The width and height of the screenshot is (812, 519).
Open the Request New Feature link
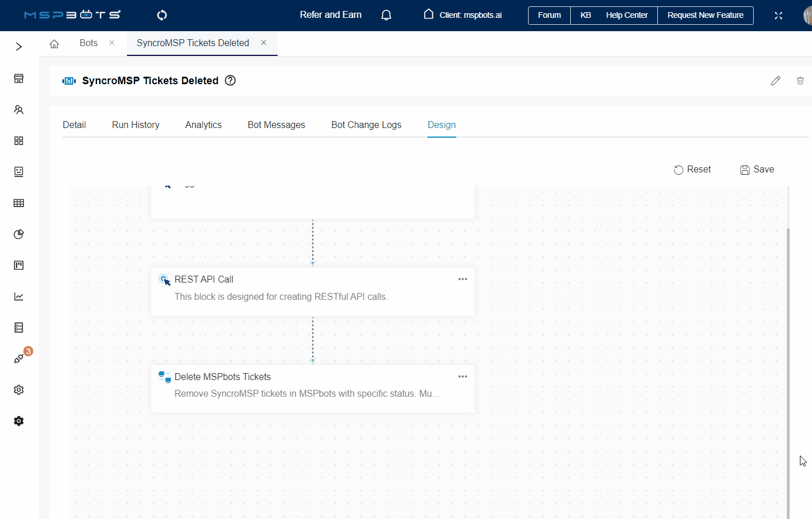pyautogui.click(x=705, y=16)
